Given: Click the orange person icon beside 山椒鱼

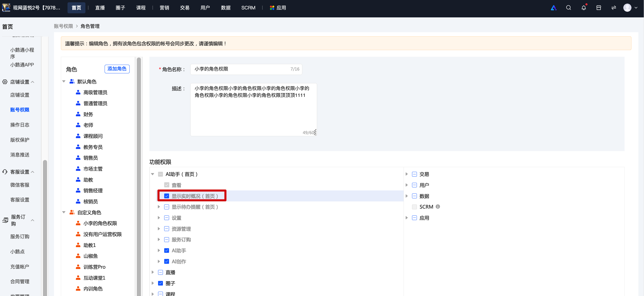Looking at the screenshot, I should point(78,256).
